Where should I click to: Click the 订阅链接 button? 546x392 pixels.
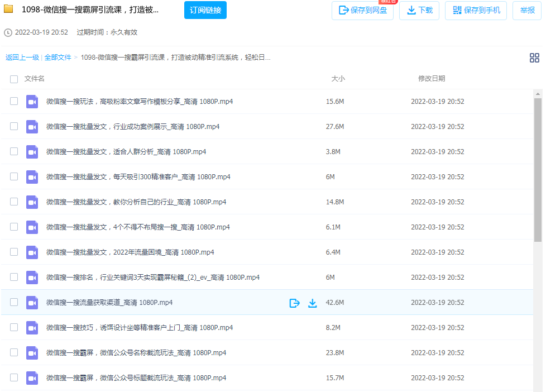pyautogui.click(x=205, y=10)
